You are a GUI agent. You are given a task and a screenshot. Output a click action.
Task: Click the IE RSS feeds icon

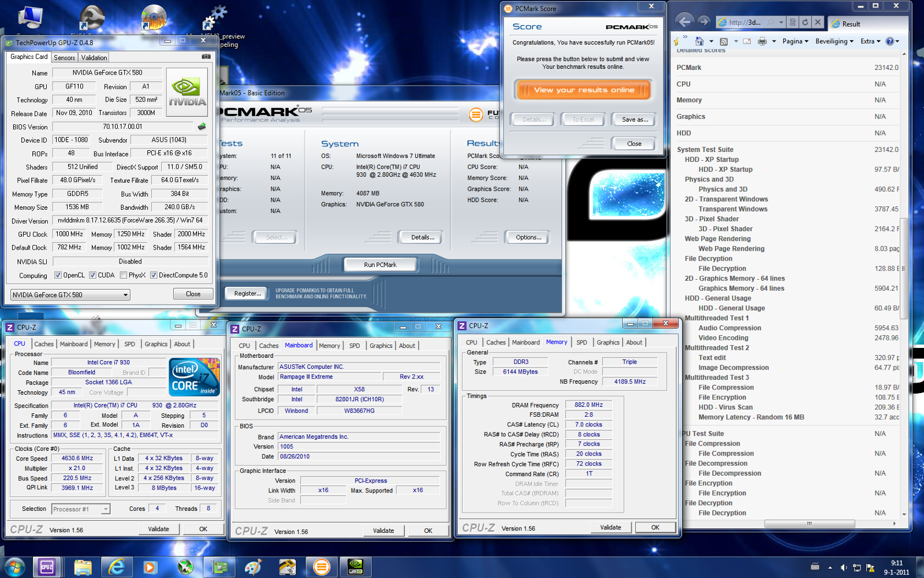(x=724, y=41)
